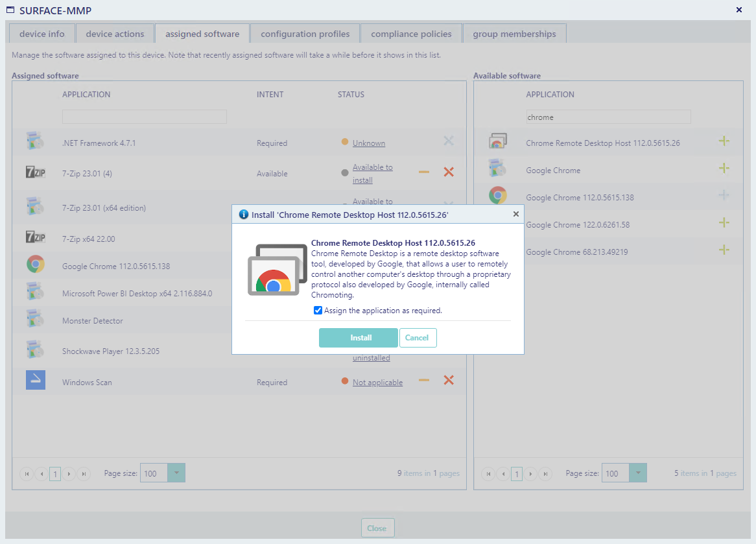756x544 pixels.
Task: Open Page size dropdown in Assigned software
Action: (x=176, y=473)
